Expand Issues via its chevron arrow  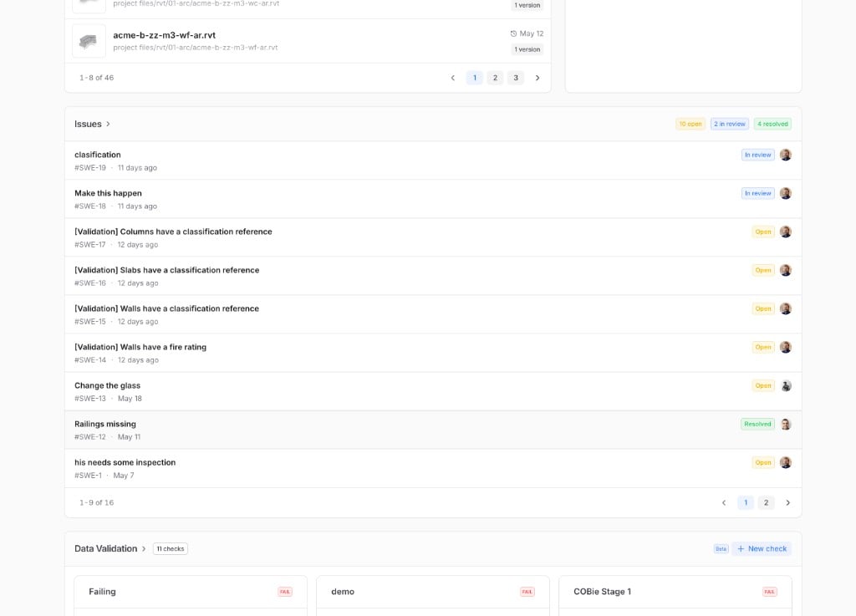point(108,124)
